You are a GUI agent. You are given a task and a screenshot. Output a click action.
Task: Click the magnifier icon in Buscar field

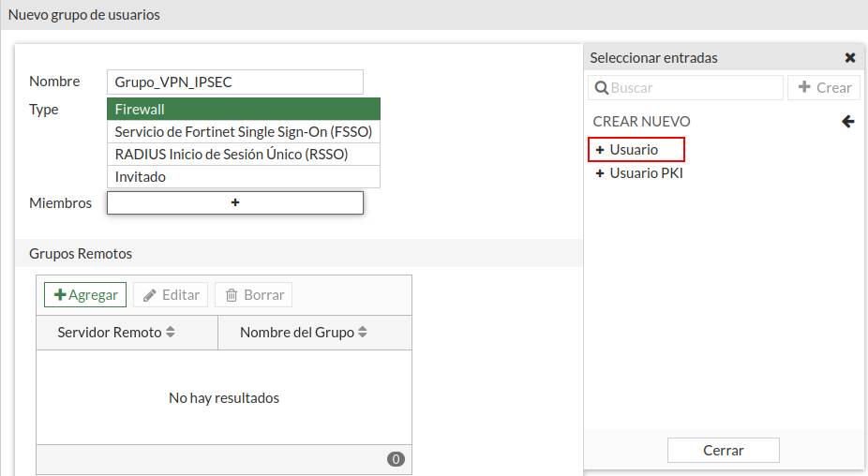(x=601, y=88)
